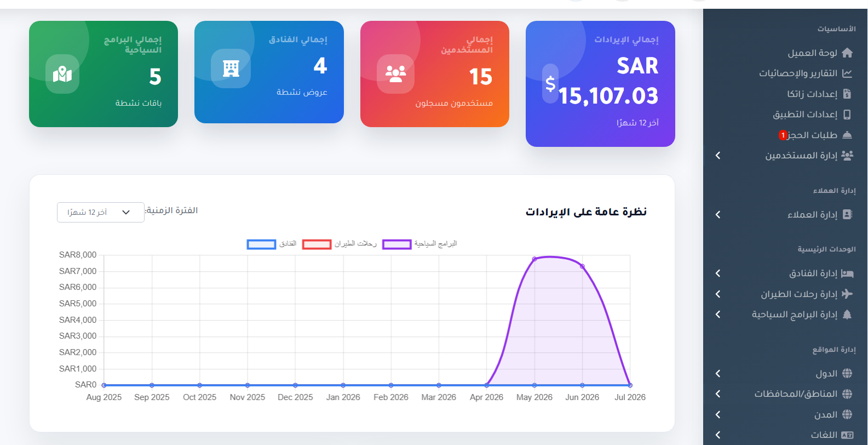Open the اللغات sidebar link
The height and width of the screenshot is (445, 868).
[x=785, y=435]
